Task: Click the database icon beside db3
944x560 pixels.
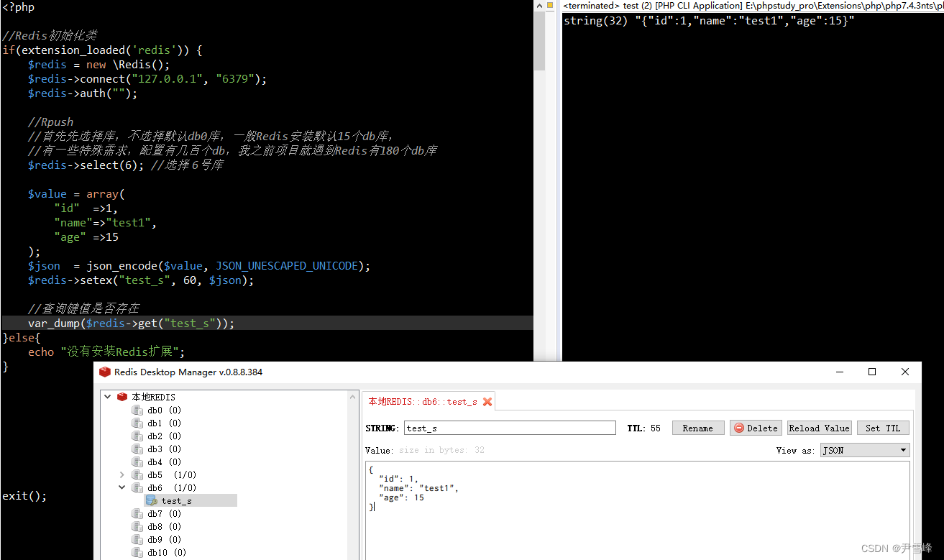Action: pyautogui.click(x=137, y=449)
